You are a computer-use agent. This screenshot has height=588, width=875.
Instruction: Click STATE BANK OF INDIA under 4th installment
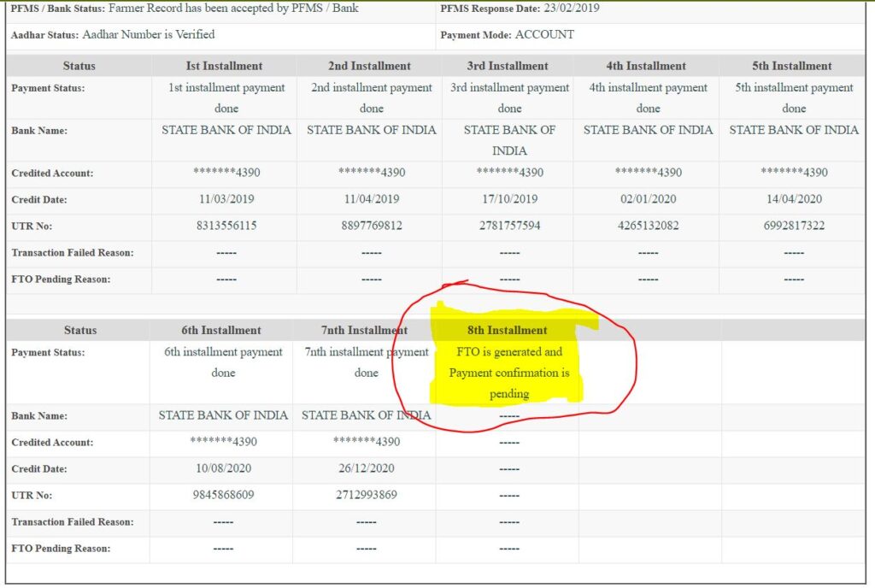pos(648,131)
